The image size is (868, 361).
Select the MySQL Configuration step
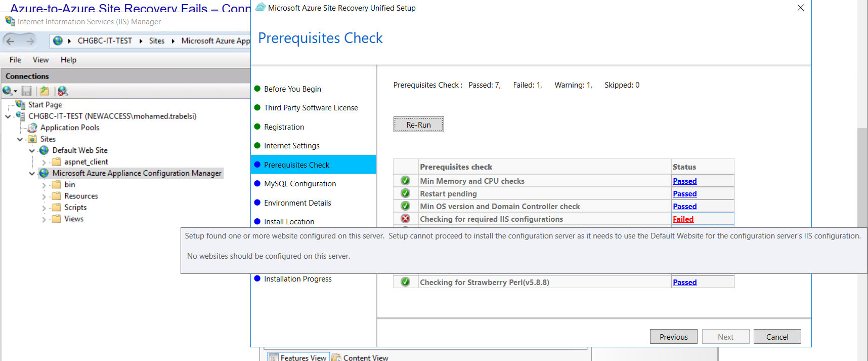coord(300,184)
